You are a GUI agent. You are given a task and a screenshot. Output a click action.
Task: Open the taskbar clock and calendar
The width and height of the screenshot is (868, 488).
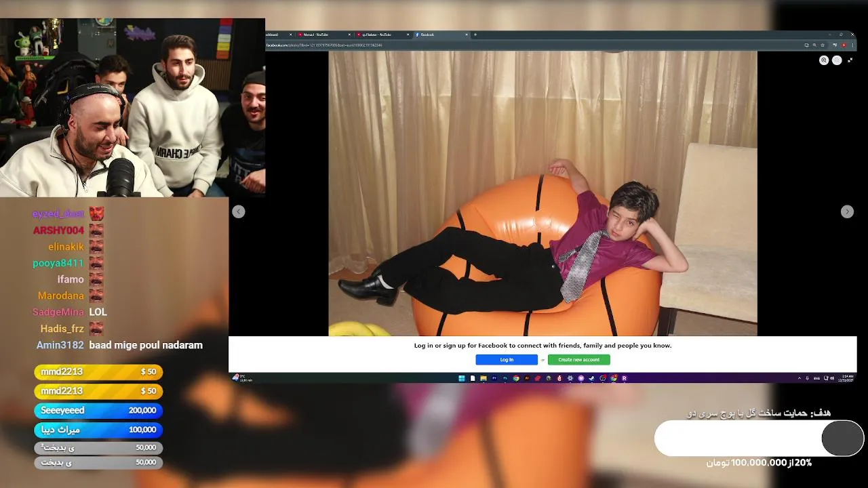pos(846,378)
